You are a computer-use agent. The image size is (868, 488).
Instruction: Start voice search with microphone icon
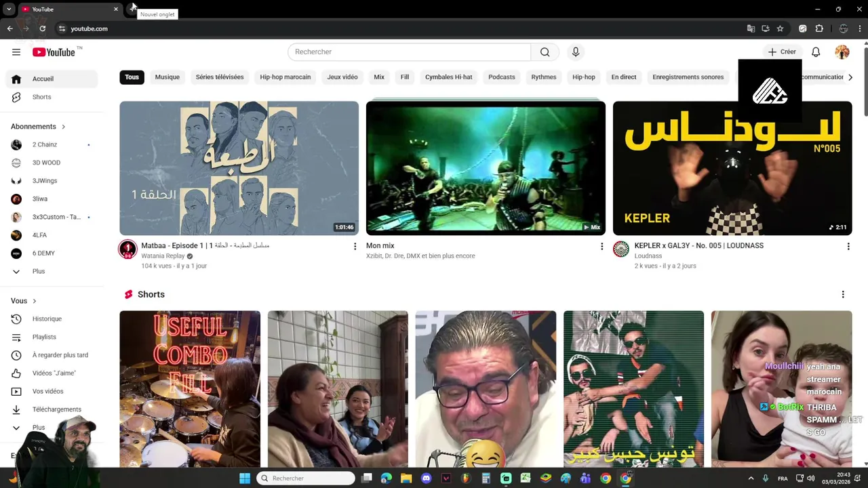[576, 52]
